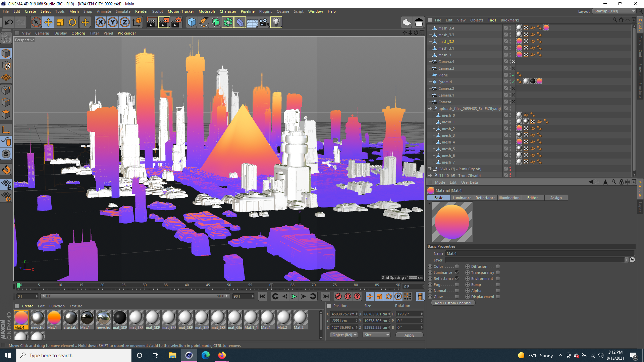644x362 pixels.
Task: Select the Move tool
Action: tap(48, 22)
